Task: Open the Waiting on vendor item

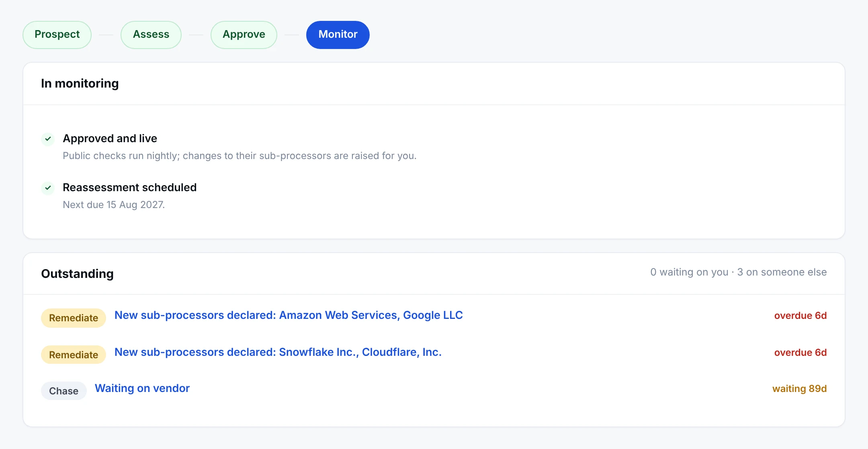Action: click(142, 388)
